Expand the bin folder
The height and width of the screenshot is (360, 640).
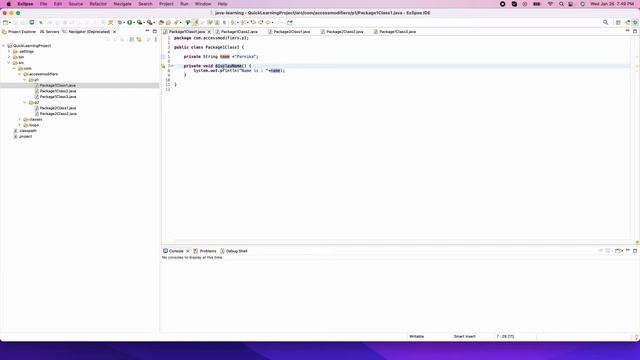[9, 57]
